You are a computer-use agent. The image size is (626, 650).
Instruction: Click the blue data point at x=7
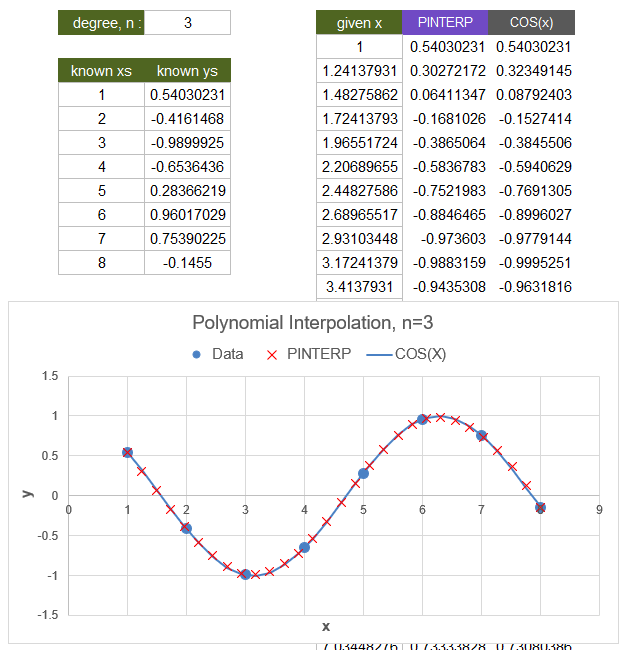coord(481,436)
